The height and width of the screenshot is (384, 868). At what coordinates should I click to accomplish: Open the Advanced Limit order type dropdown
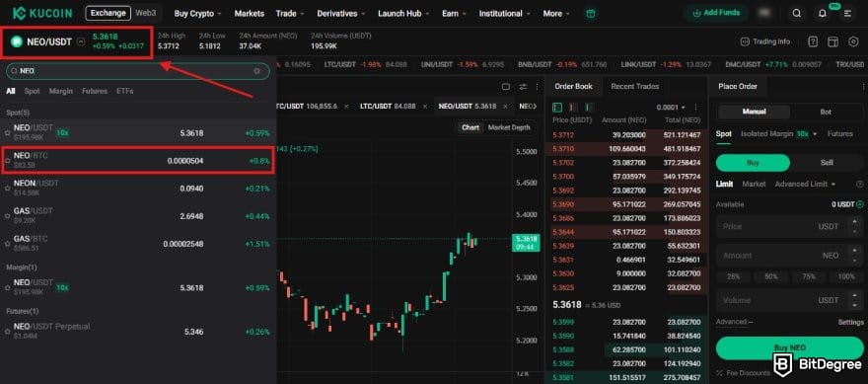806,184
